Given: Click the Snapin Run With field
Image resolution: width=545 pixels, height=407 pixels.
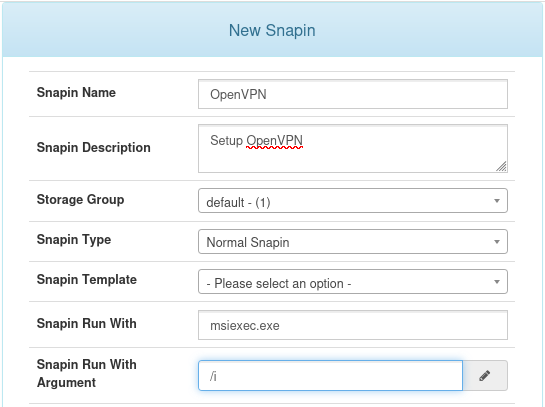Looking at the screenshot, I should click(x=353, y=325).
